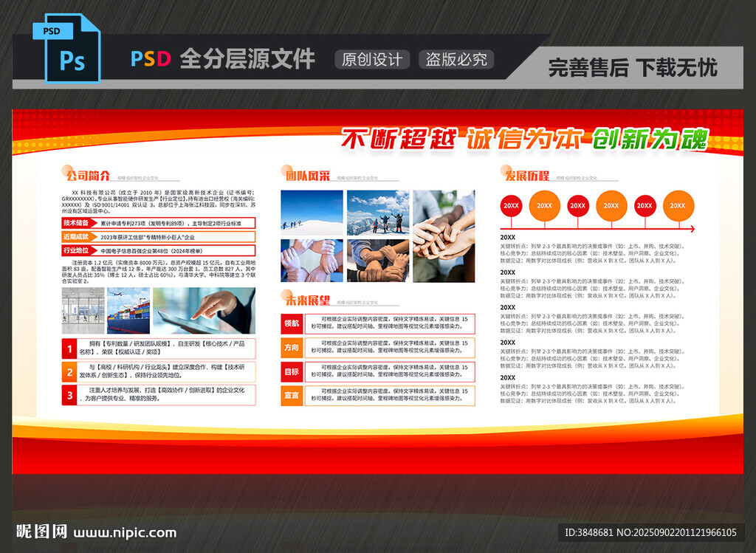The height and width of the screenshot is (553, 756).
Task: Select the 中国电子信息百强企业第48位 text line
Action: [x=151, y=251]
